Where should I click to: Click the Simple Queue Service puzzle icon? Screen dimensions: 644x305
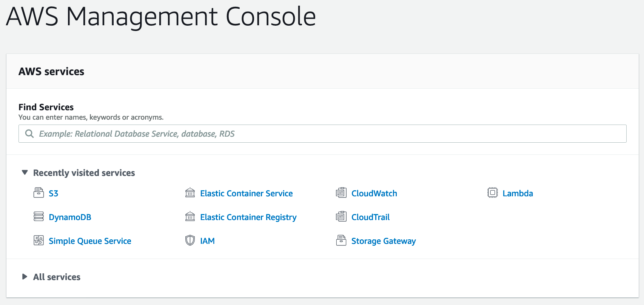[x=39, y=240]
